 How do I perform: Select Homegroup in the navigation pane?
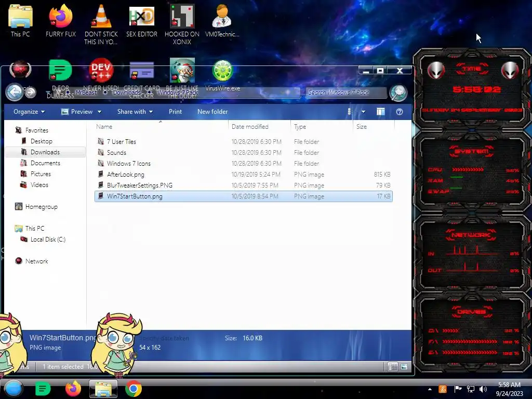tap(42, 207)
